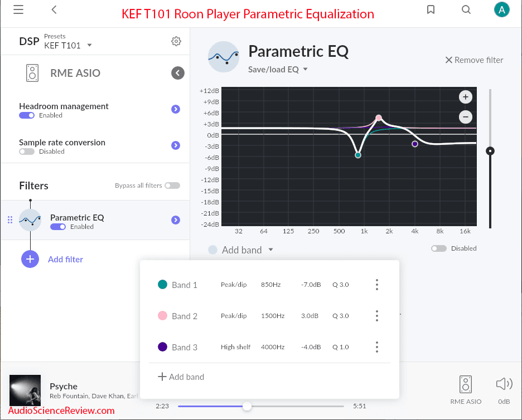
Task: Open the KEF T101 presets dropdown
Action: [x=68, y=45]
